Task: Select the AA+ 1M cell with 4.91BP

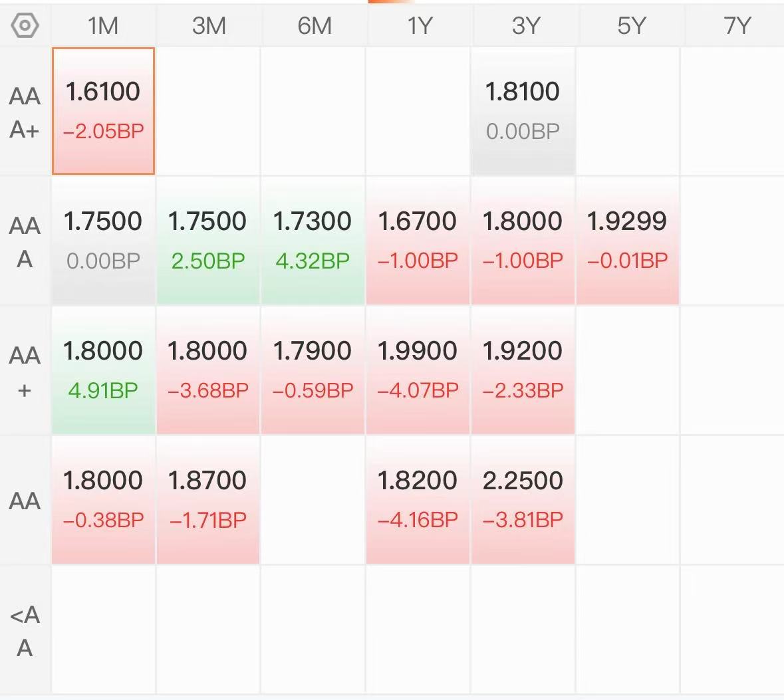Action: tap(104, 370)
